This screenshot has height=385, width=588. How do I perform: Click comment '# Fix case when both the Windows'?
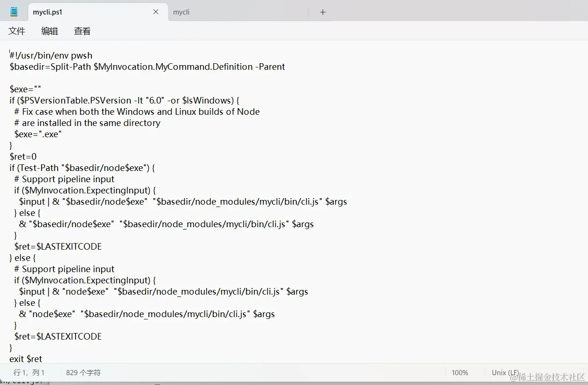coord(137,111)
